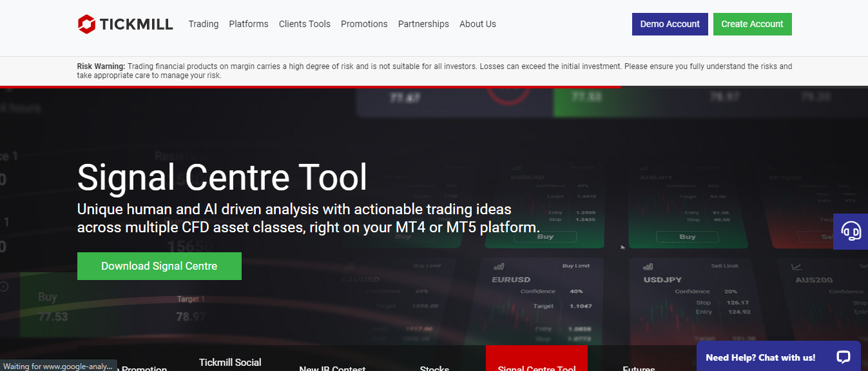Click the Signal Centre Tool heading
Screen dimensions: 868x371
[x=222, y=177]
